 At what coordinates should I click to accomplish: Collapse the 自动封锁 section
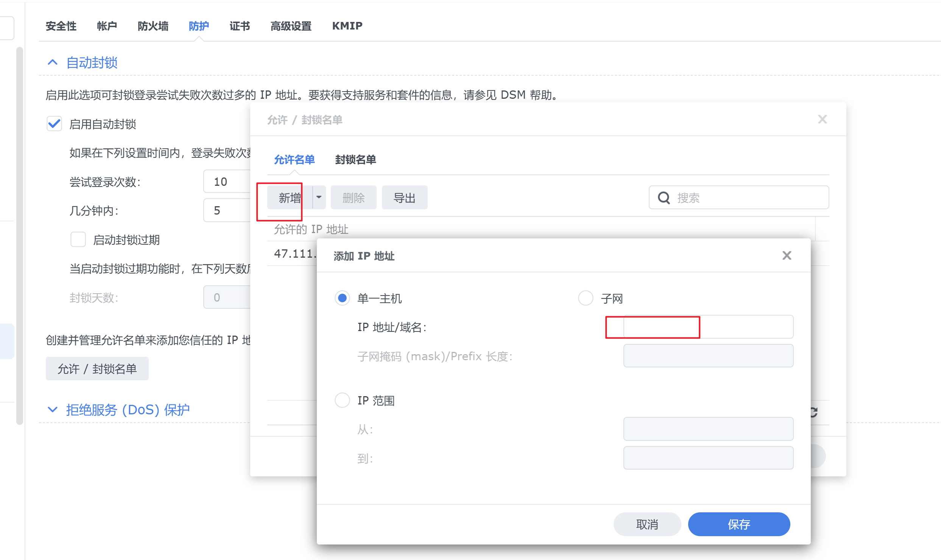[x=53, y=62]
